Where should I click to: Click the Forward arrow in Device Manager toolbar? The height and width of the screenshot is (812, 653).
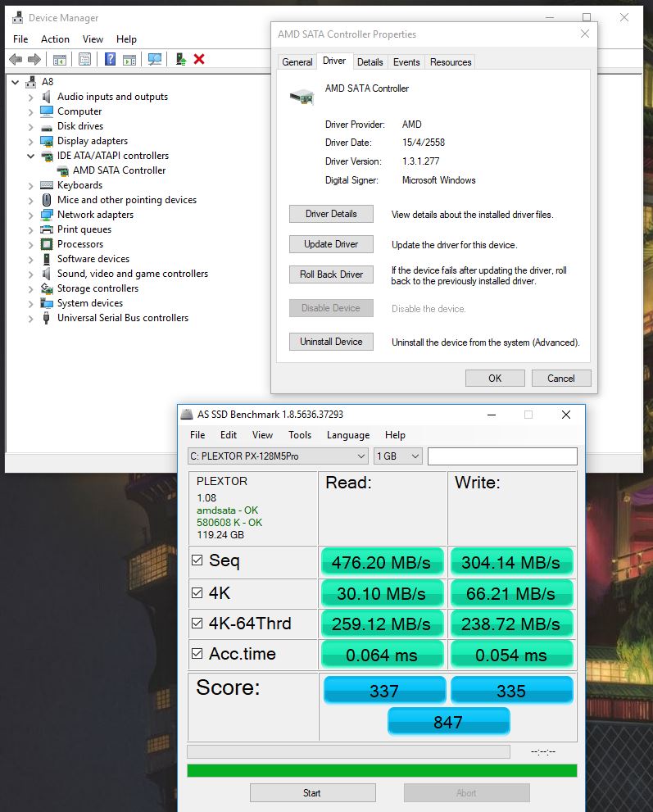pos(34,60)
